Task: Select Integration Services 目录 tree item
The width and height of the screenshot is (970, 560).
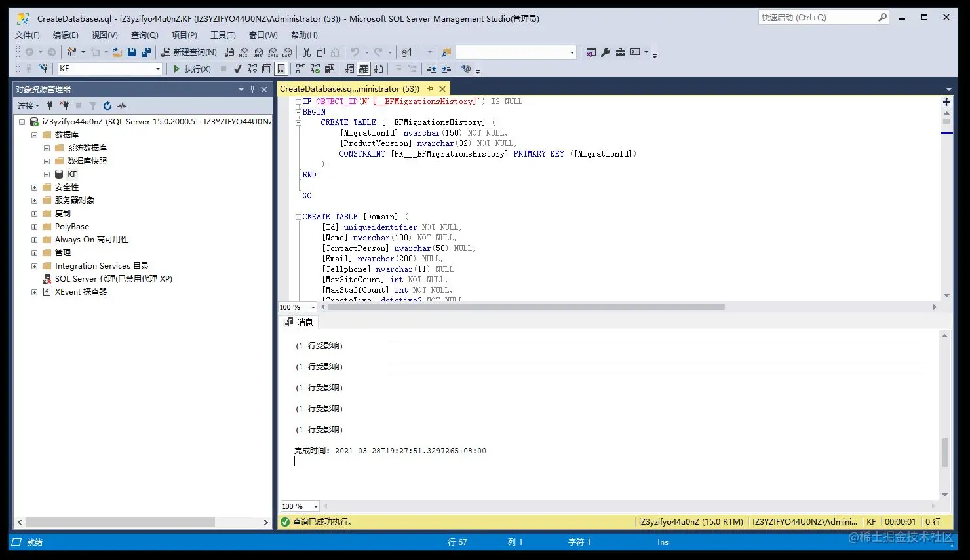Action: 102,266
